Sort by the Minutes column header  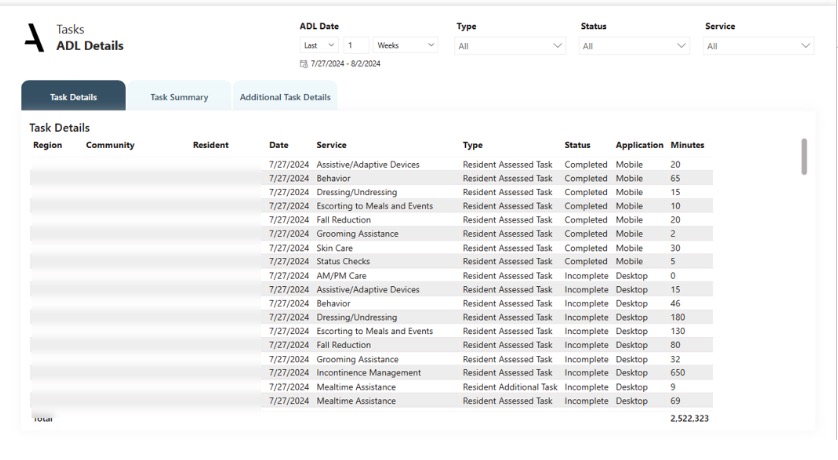pyautogui.click(x=687, y=145)
